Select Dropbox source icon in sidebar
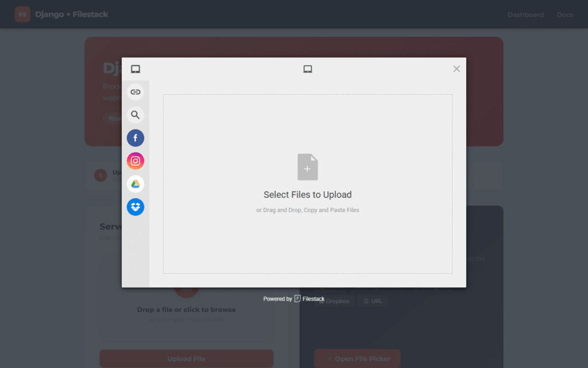588x368 pixels. (136, 207)
